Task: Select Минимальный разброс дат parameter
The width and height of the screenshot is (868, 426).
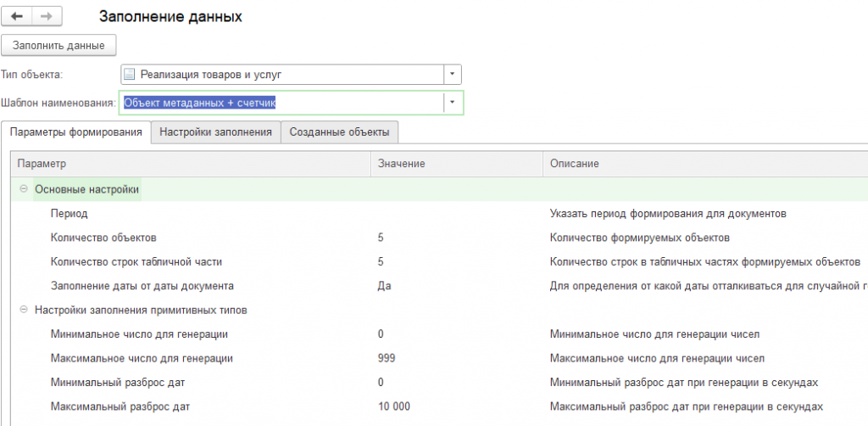Action: (118, 383)
